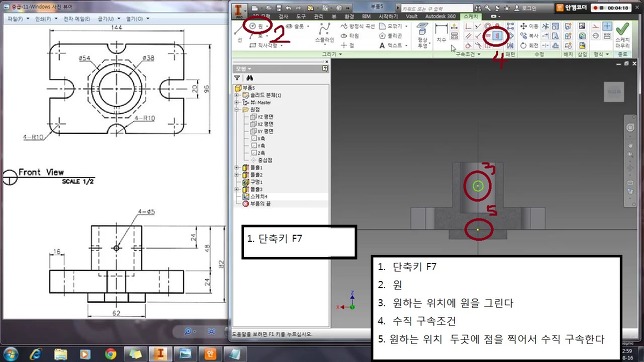Click the binoculars find icon in browser
The height and width of the screenshot is (362, 644).
click(x=249, y=78)
